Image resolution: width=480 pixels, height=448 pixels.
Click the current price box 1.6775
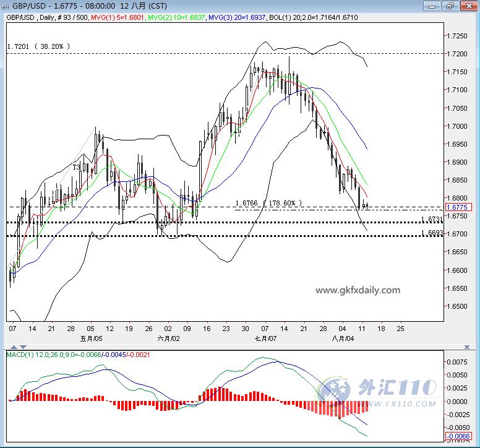(458, 207)
